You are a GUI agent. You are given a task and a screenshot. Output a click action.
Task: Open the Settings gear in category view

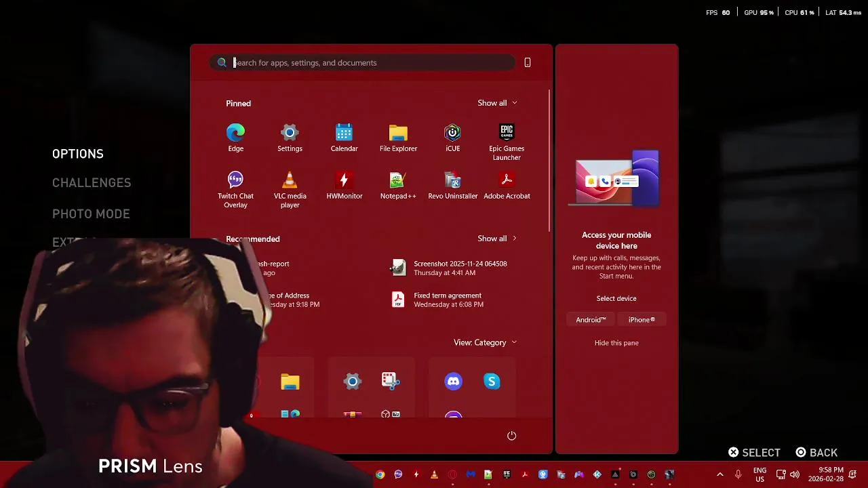point(352,382)
